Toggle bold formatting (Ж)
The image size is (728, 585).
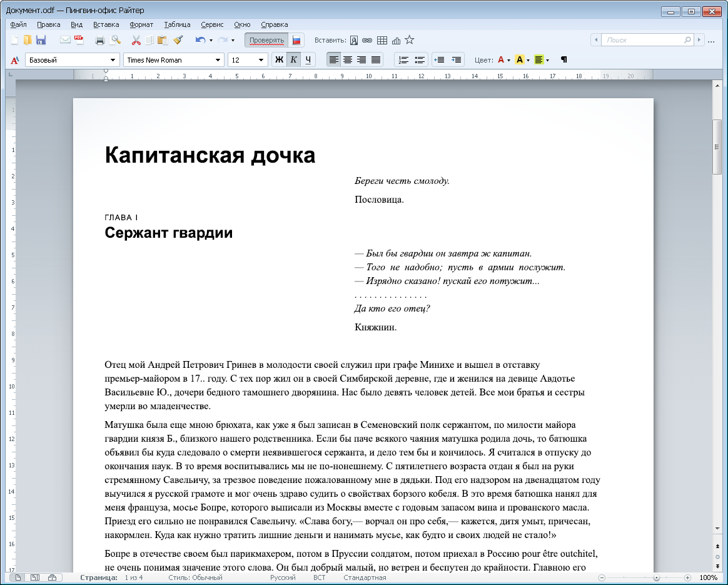(279, 60)
